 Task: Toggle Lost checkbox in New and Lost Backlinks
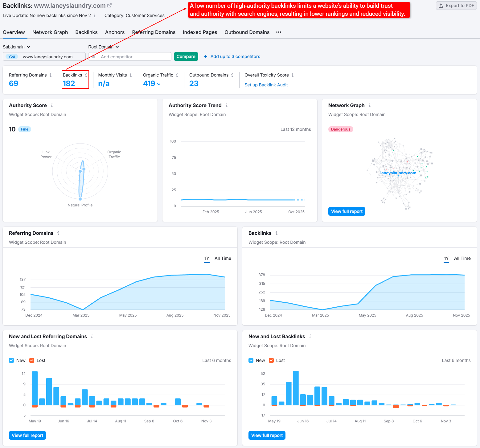coord(271,360)
